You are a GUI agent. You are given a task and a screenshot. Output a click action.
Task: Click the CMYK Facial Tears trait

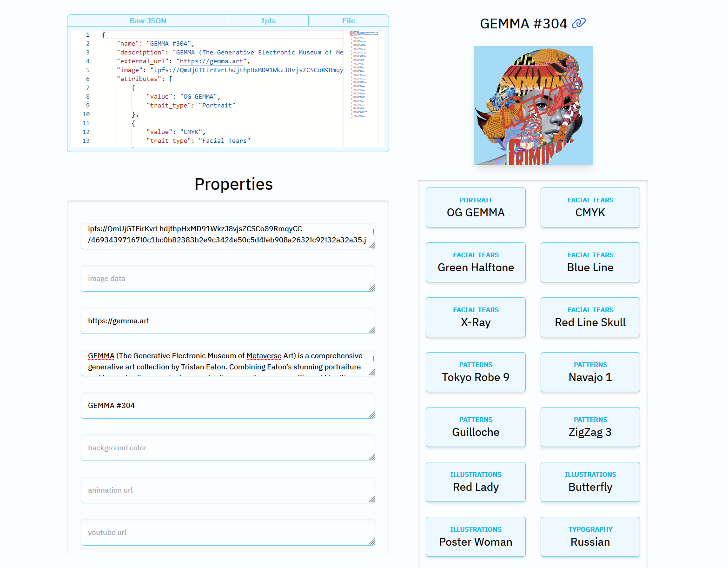(590, 207)
